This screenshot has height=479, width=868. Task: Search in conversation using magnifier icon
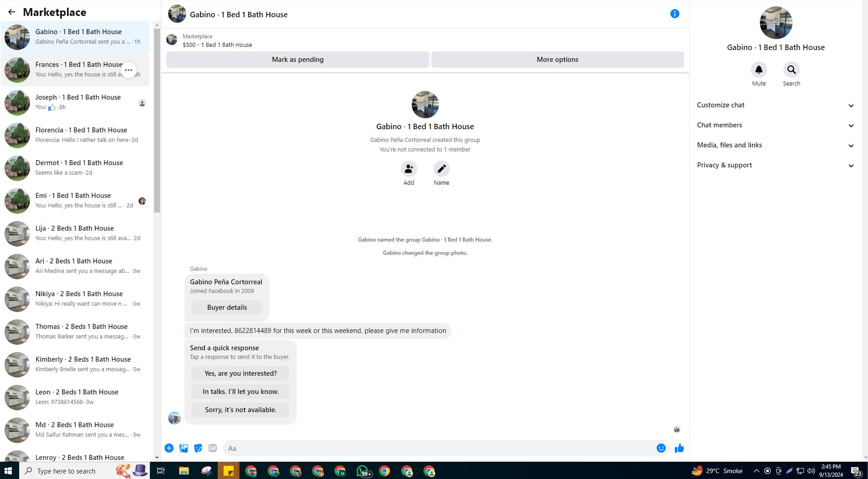pos(792,70)
